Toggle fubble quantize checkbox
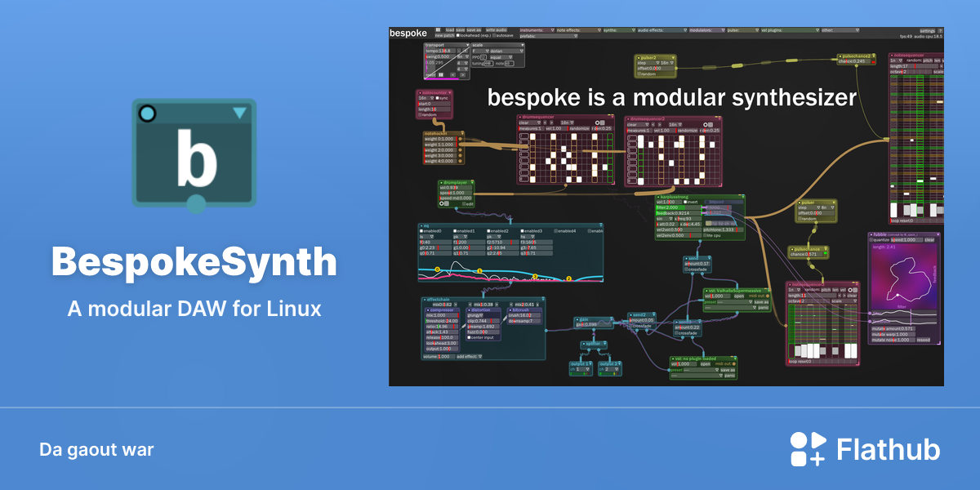 pyautogui.click(x=871, y=240)
